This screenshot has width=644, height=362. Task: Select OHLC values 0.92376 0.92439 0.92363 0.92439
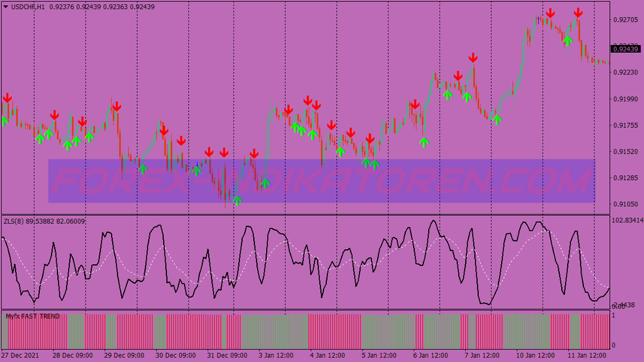click(102, 7)
